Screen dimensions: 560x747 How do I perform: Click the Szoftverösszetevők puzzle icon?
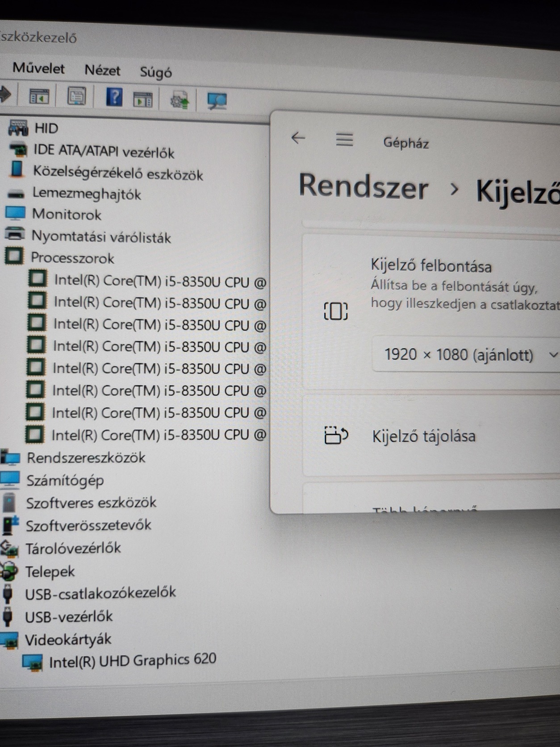pyautogui.click(x=10, y=525)
